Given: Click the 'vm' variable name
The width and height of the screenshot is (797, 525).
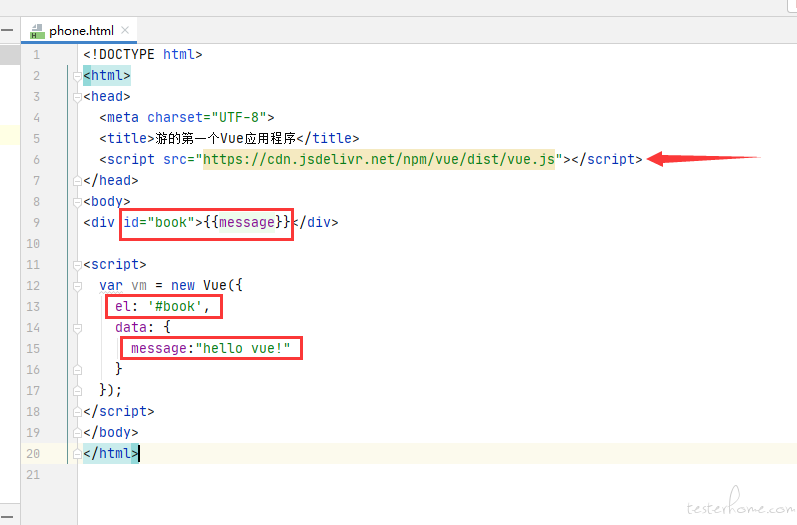Looking at the screenshot, I should coord(139,286).
